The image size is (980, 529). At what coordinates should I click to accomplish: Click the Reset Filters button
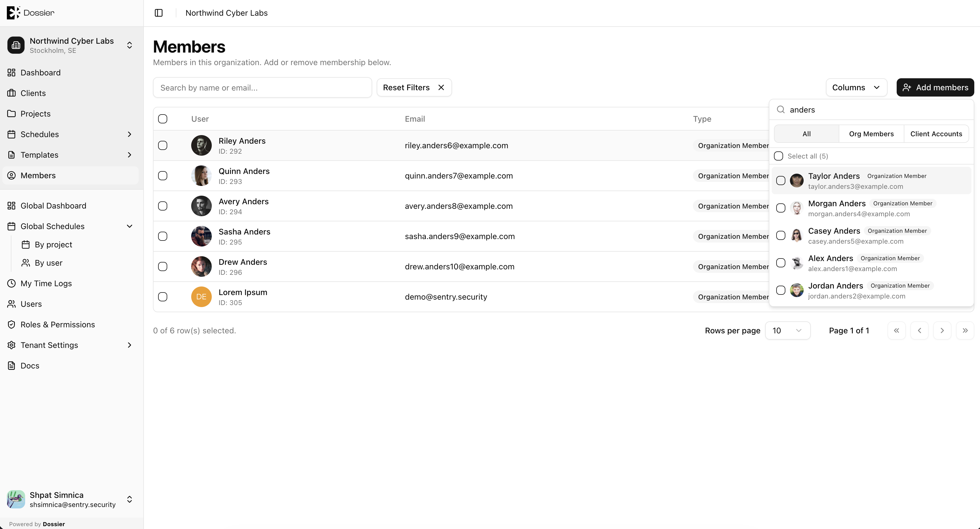414,88
